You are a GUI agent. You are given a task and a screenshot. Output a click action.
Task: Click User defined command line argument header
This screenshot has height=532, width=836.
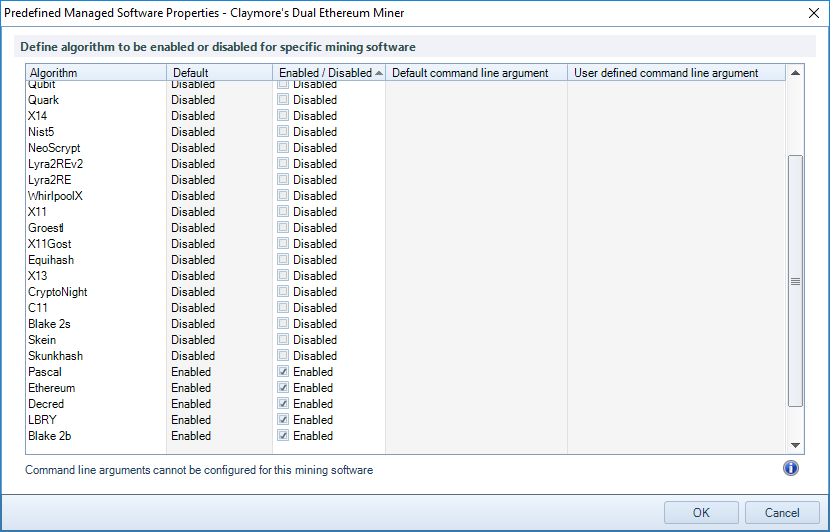point(676,73)
